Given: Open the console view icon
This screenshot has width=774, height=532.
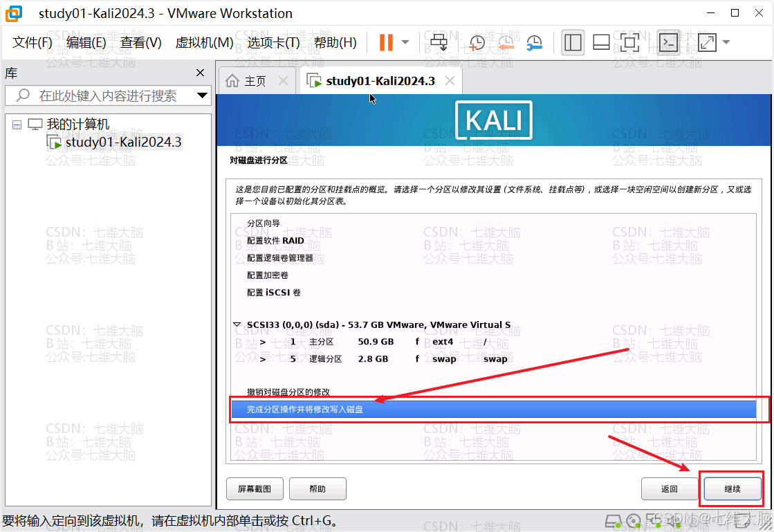Looking at the screenshot, I should pos(669,42).
